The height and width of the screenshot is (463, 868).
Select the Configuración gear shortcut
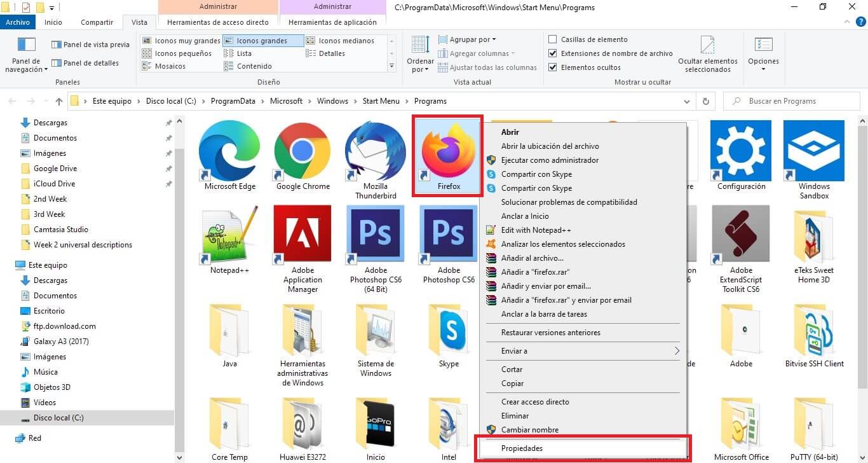(x=741, y=151)
